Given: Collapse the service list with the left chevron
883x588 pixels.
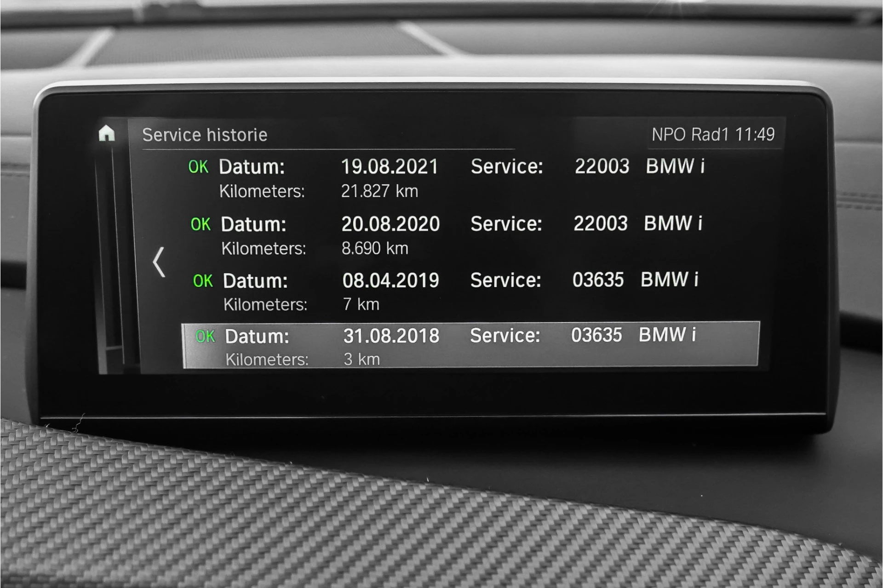Looking at the screenshot, I should click(x=159, y=262).
